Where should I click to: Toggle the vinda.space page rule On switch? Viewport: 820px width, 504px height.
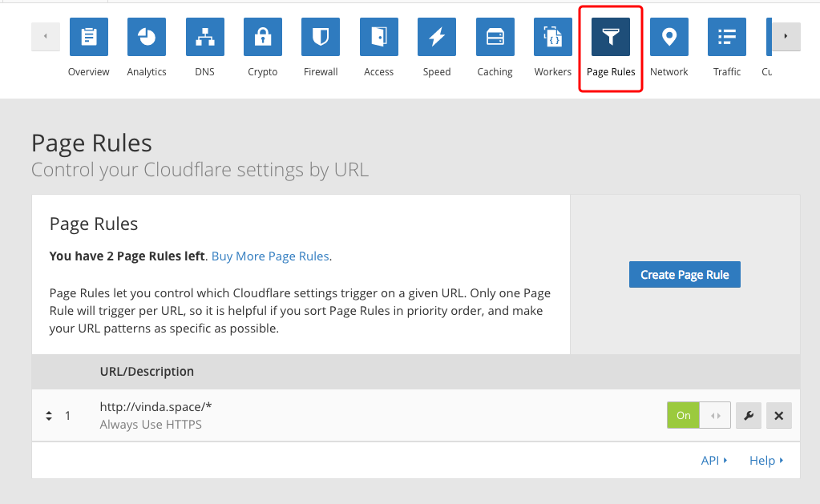[698, 416]
